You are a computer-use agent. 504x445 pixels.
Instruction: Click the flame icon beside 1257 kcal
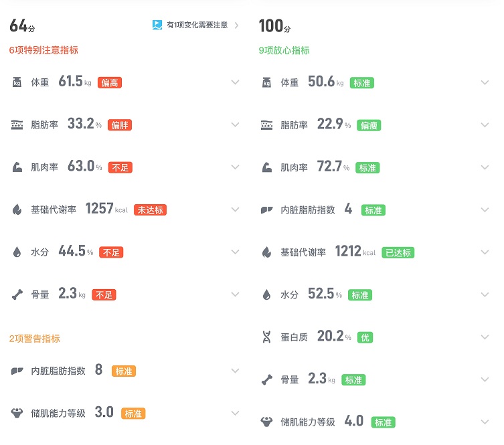coord(17,209)
